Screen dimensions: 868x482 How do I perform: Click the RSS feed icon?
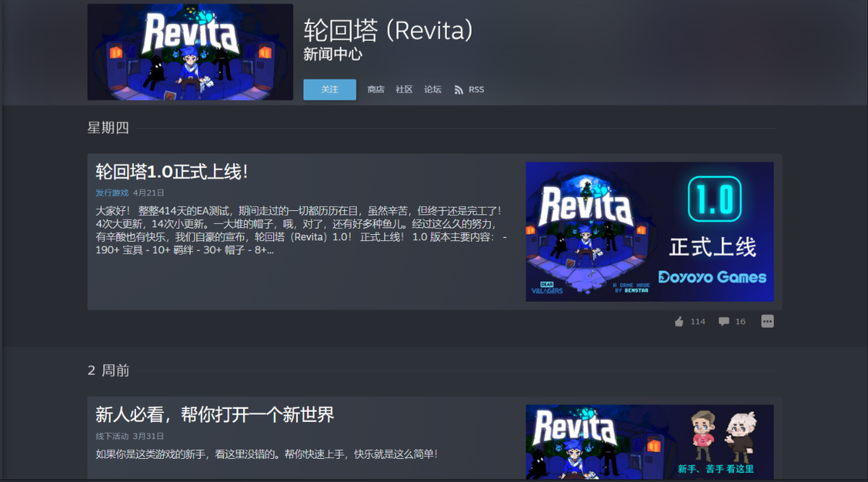pos(459,90)
